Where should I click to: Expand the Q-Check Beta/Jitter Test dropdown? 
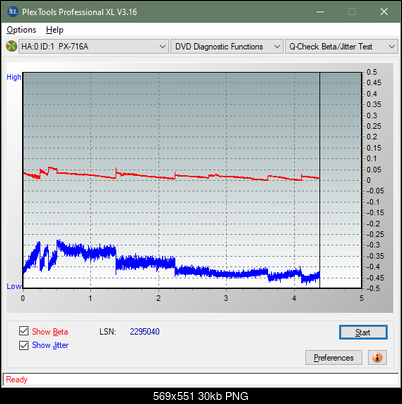(x=341, y=47)
